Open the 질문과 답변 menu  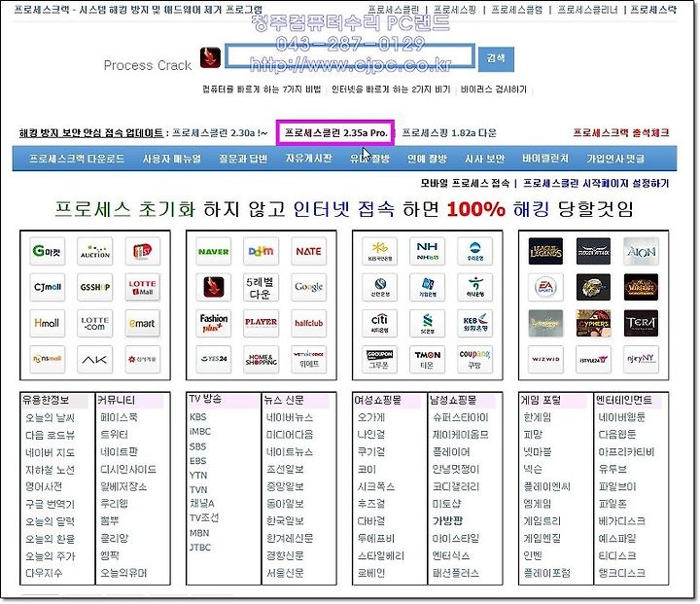(x=243, y=159)
